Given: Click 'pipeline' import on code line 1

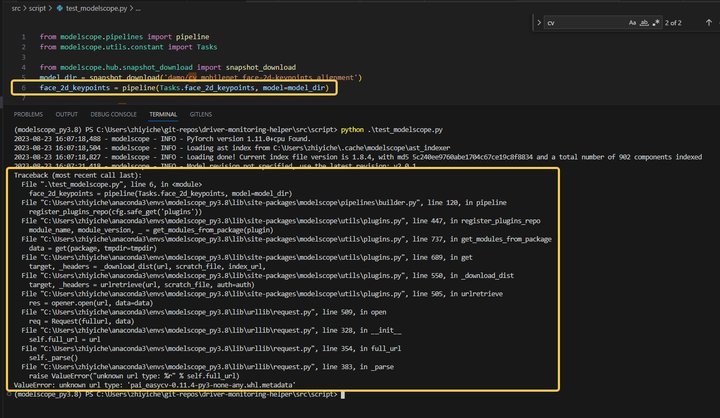Looking at the screenshot, I should [192, 37].
